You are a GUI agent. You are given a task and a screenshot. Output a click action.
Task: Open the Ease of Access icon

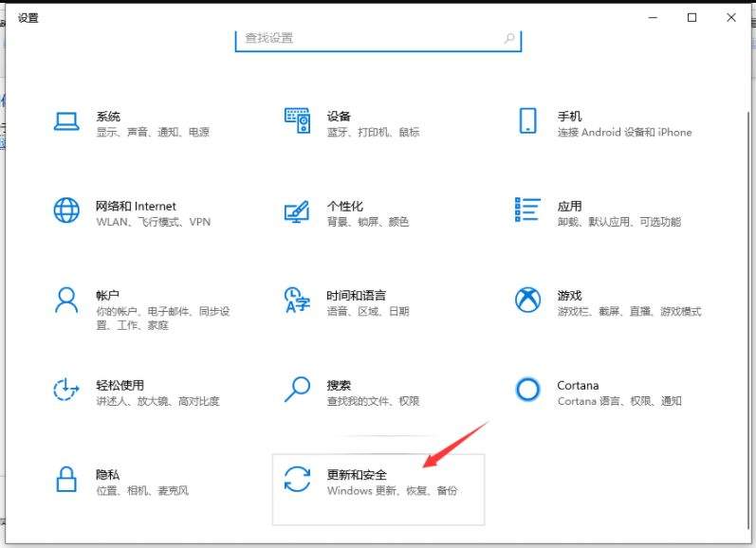(66, 390)
